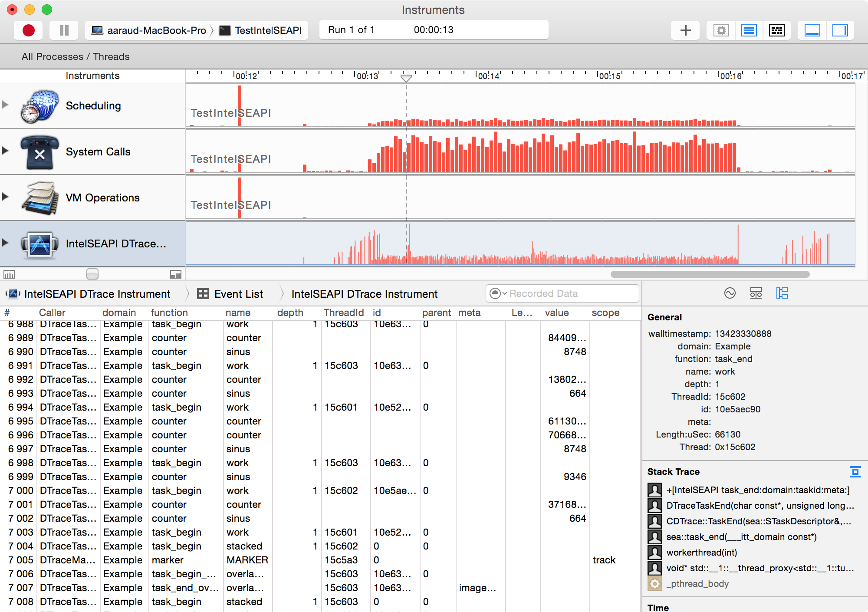
Task: Select the Extended Detail inspector icon
Action: pyautogui.click(x=782, y=293)
